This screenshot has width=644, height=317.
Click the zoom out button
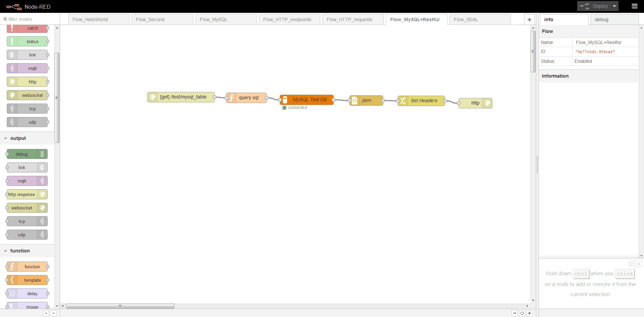pos(514,313)
